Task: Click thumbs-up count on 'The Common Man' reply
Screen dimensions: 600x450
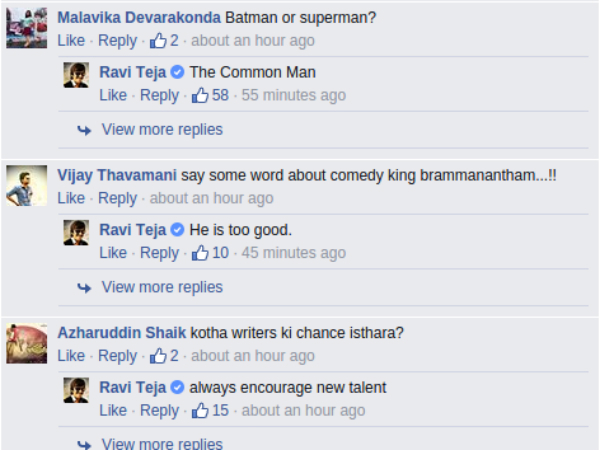Action: pyautogui.click(x=220, y=95)
